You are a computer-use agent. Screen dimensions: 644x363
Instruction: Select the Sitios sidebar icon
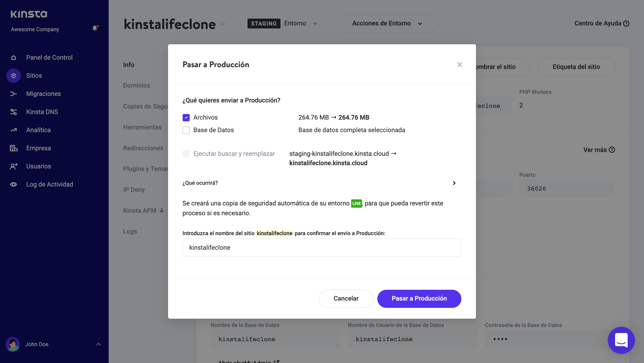coord(13,76)
